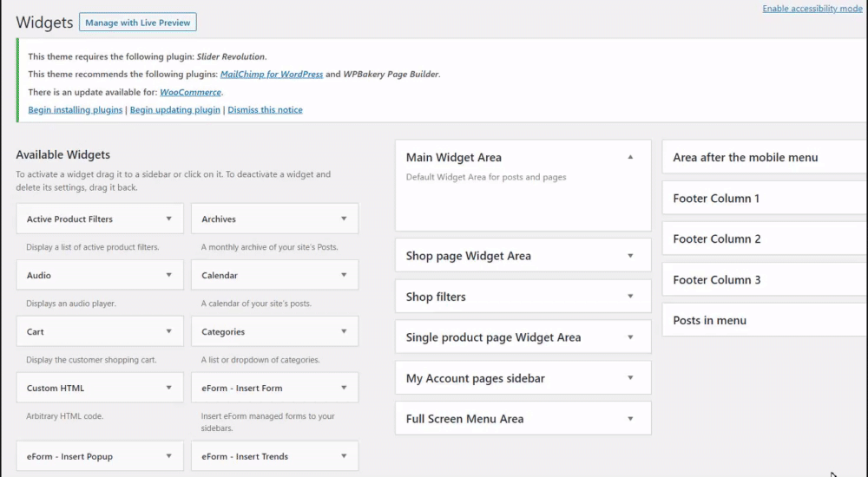Click Begin installing plugins link
This screenshot has width=868, height=477.
(x=76, y=110)
